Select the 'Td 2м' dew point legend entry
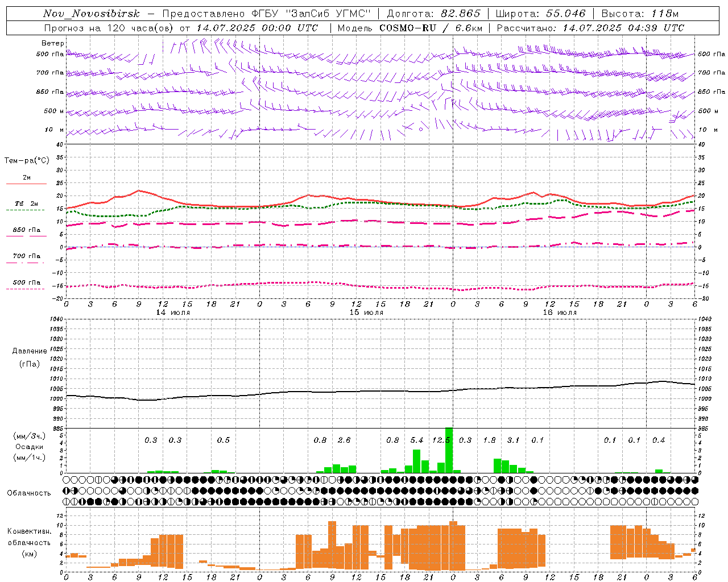The image size is (728, 582). click(x=27, y=203)
